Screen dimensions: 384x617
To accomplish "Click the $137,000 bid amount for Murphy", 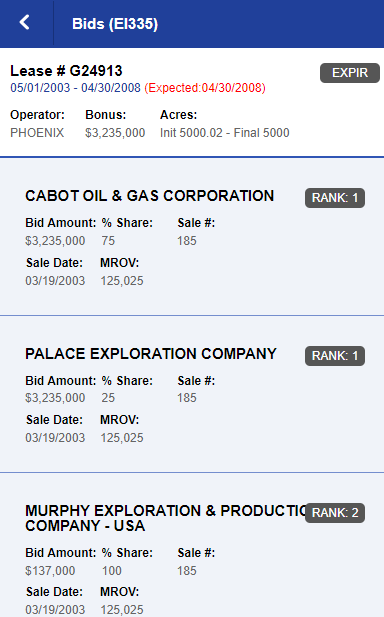I will click(50, 570).
